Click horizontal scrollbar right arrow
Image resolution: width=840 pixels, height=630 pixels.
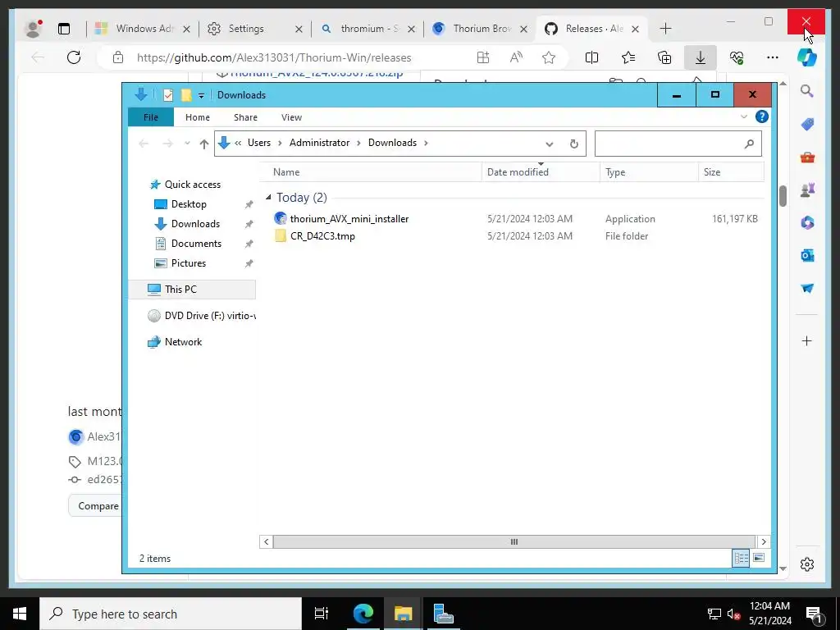[x=764, y=541]
